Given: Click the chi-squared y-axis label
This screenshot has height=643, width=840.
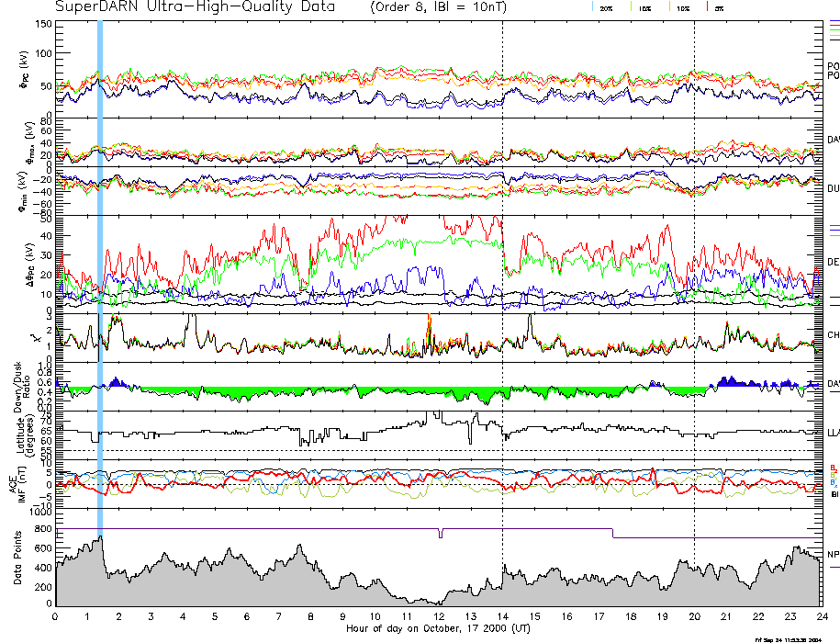Looking at the screenshot, I should click(36, 338).
